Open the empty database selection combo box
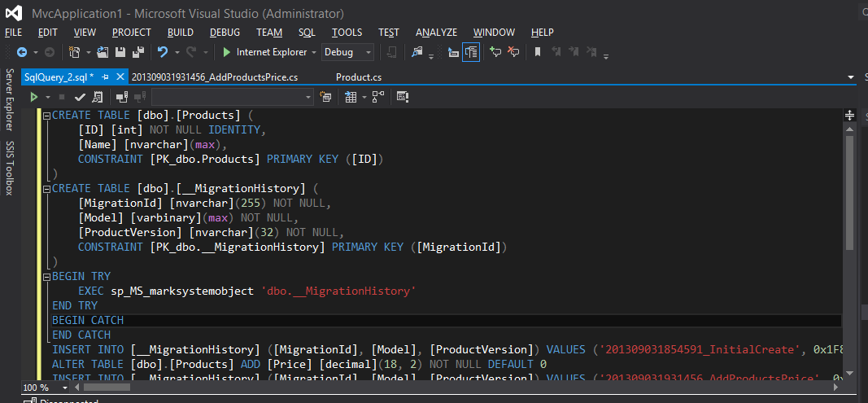The width and height of the screenshot is (868, 403). click(x=233, y=98)
